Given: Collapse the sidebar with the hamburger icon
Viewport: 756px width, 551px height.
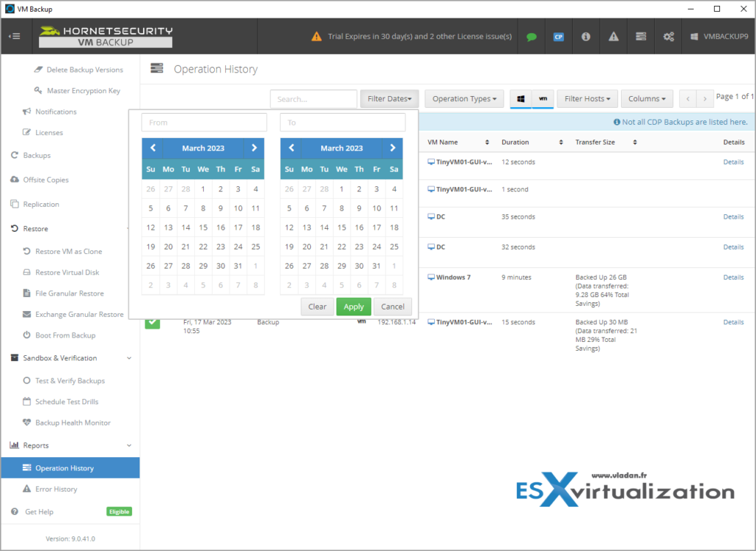Looking at the screenshot, I should (15, 35).
